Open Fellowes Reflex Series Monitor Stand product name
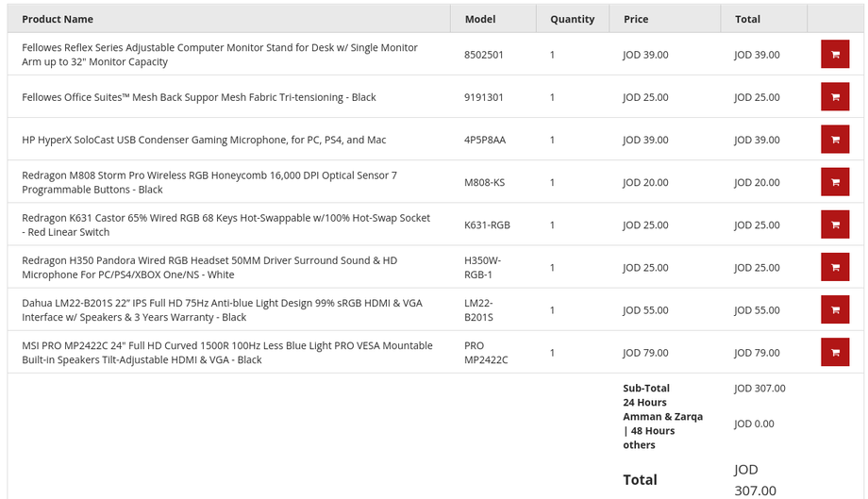868x499 pixels. pos(220,54)
